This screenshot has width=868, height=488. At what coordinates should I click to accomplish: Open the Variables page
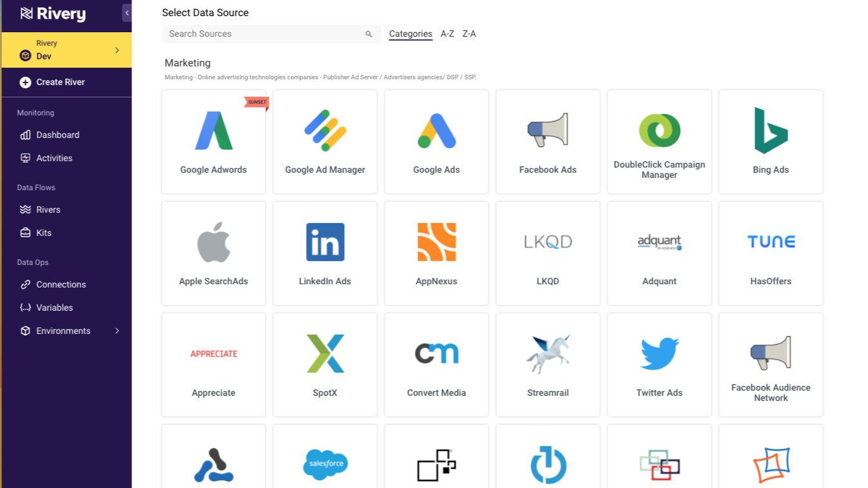[x=54, y=307]
